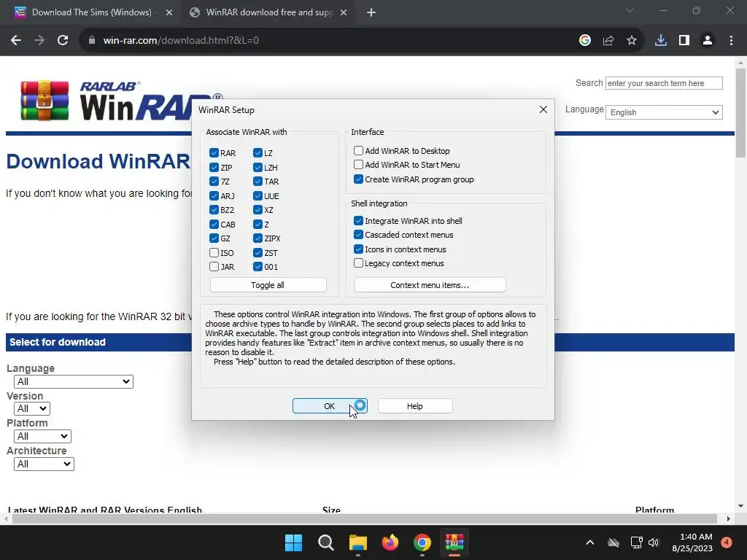
Task: Uncheck RAR association
Action: click(214, 153)
